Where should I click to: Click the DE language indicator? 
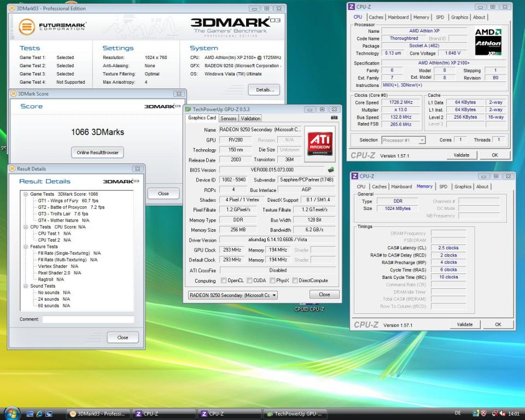click(458, 413)
